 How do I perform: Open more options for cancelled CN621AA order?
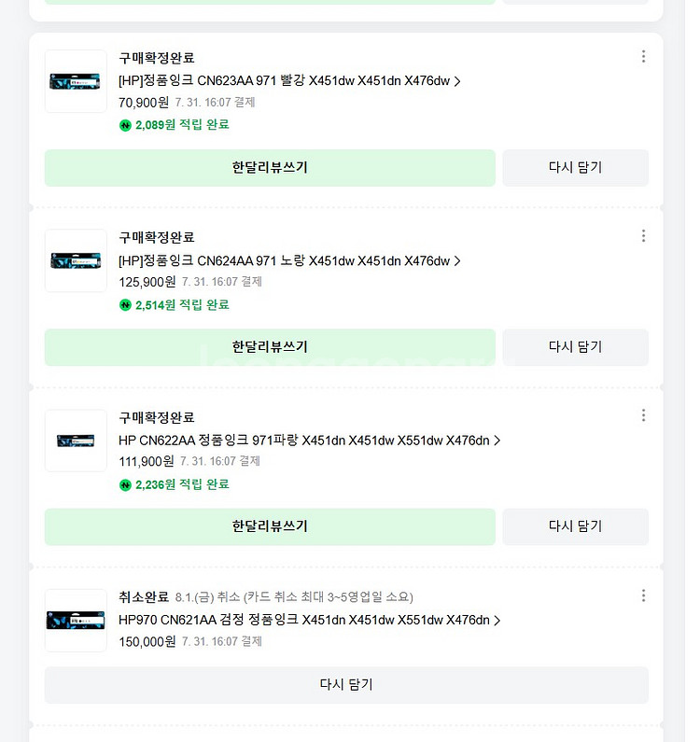(x=643, y=595)
